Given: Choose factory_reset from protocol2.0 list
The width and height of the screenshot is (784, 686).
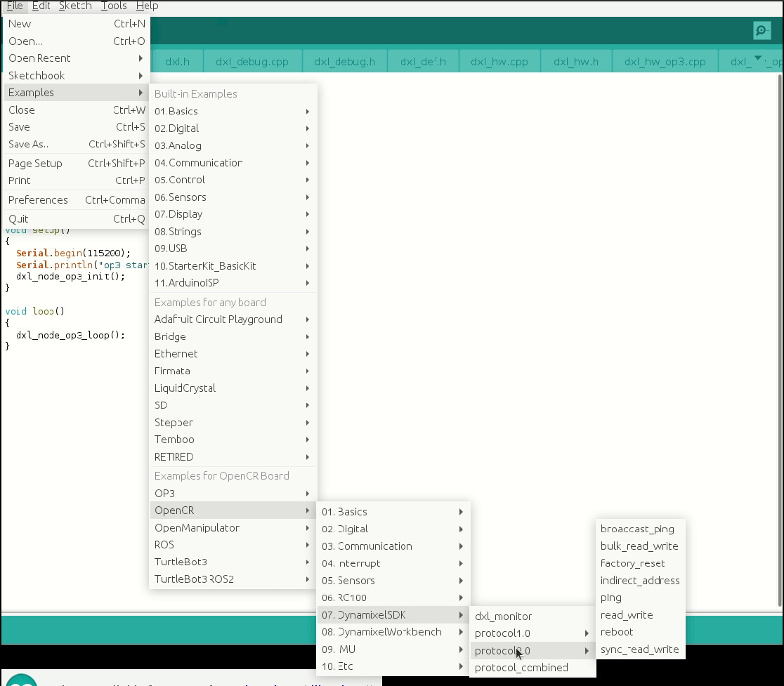Looking at the screenshot, I should tap(632, 563).
